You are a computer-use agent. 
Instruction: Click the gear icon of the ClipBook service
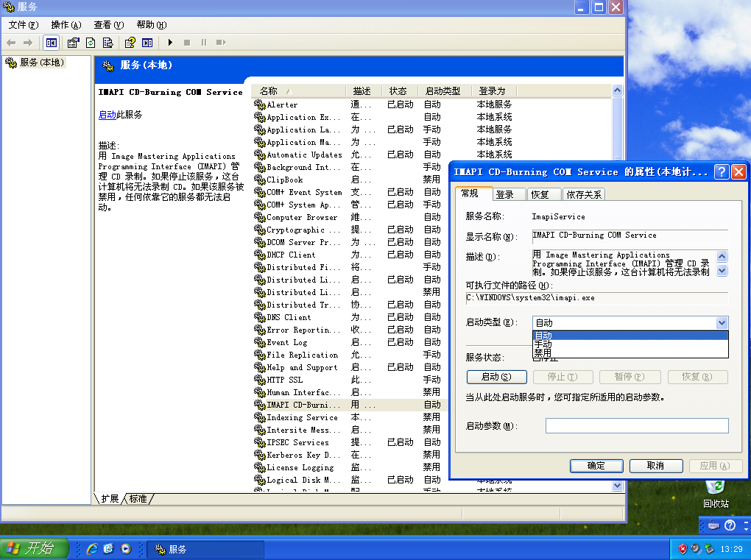point(259,180)
